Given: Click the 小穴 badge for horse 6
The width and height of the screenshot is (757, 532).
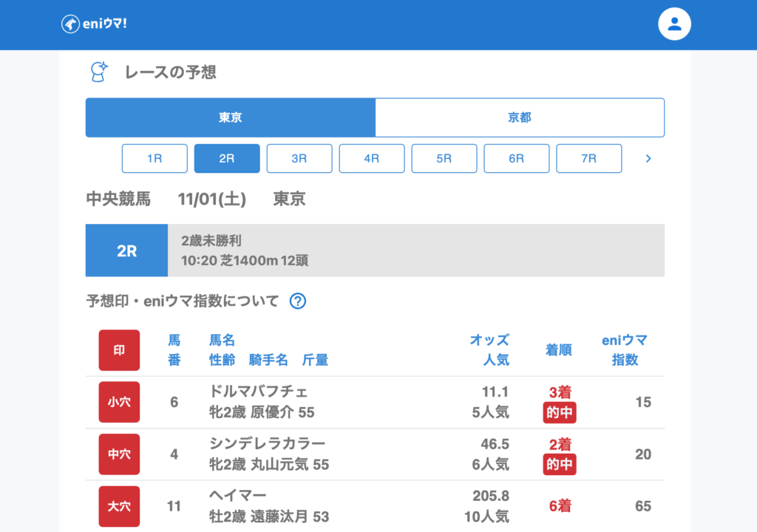Looking at the screenshot, I should (x=119, y=402).
